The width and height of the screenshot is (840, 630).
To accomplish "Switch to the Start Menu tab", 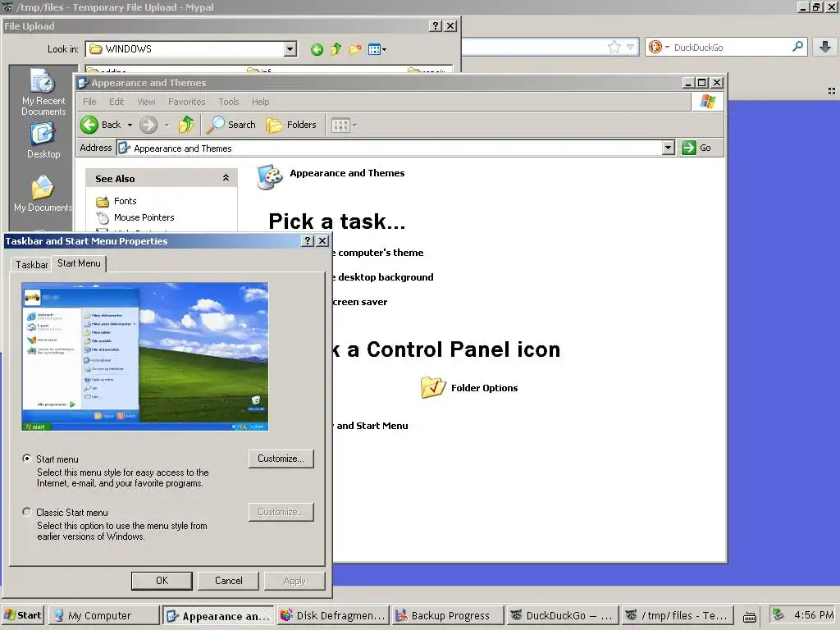I will 79,263.
